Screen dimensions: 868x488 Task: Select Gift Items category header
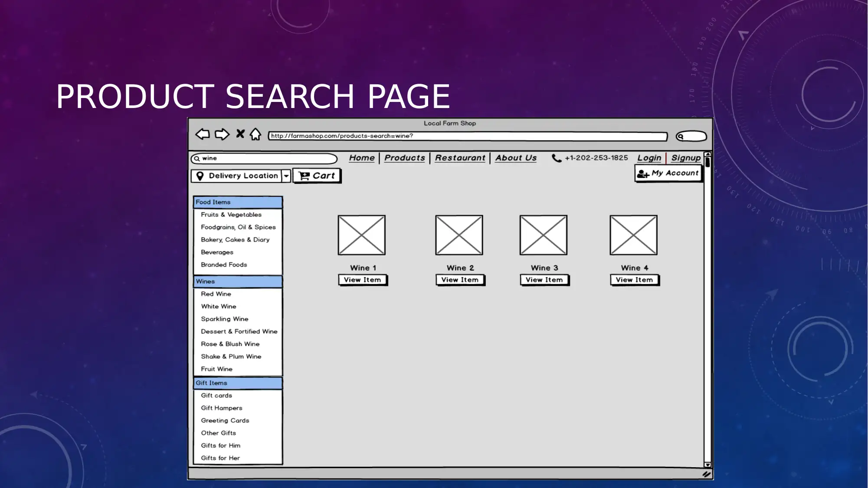tap(238, 383)
